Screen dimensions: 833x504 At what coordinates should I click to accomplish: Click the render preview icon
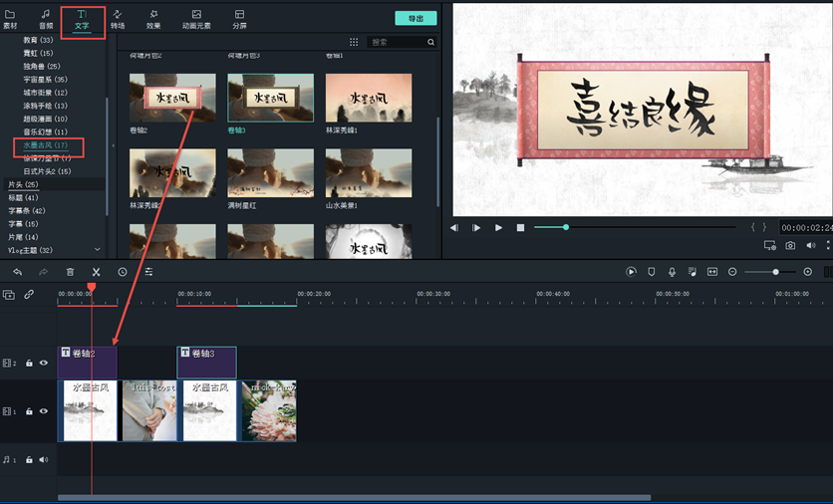click(x=631, y=272)
